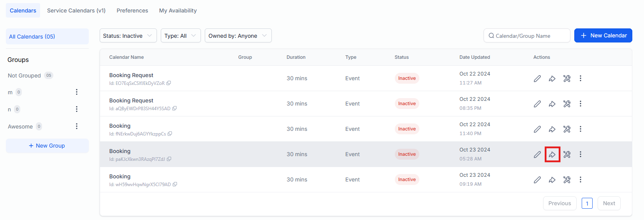Open the My Availability tab

(x=178, y=11)
